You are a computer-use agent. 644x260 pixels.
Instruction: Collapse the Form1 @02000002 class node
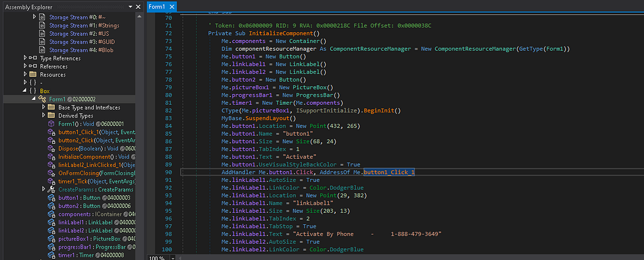35,99
